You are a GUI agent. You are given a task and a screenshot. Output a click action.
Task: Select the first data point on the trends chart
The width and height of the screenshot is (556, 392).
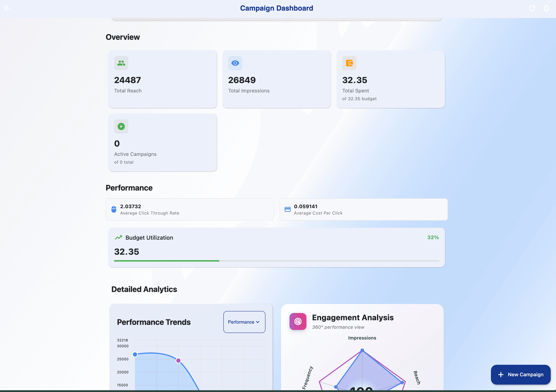(135, 354)
